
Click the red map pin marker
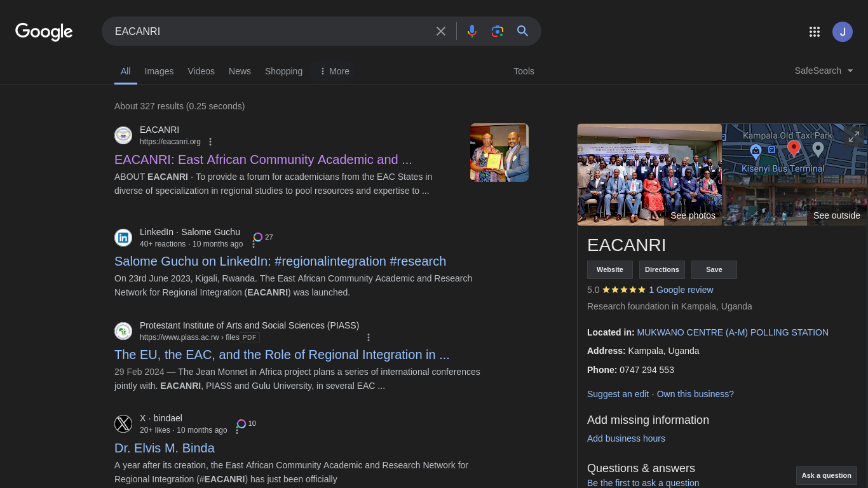pos(794,149)
